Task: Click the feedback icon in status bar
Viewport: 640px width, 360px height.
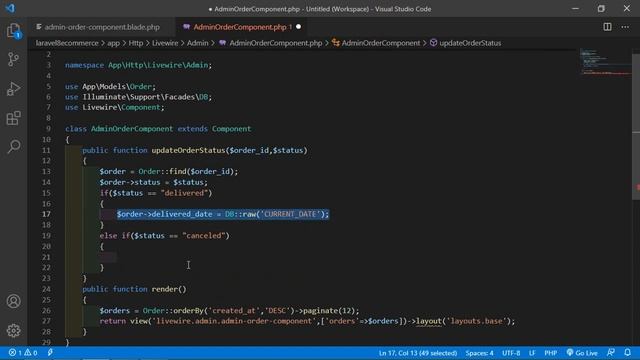Action: point(611,353)
